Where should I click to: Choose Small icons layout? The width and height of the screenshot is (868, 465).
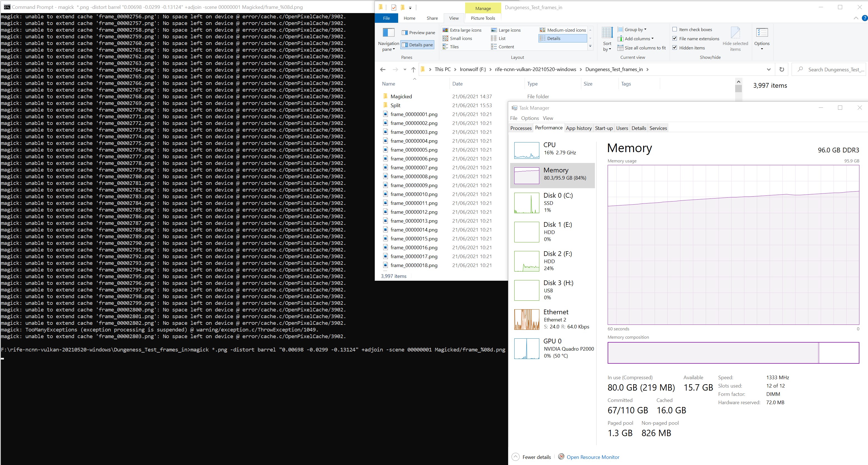(x=457, y=38)
